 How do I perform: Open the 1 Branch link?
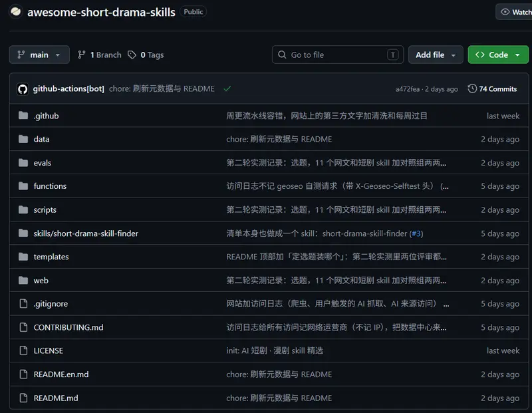tap(99, 55)
